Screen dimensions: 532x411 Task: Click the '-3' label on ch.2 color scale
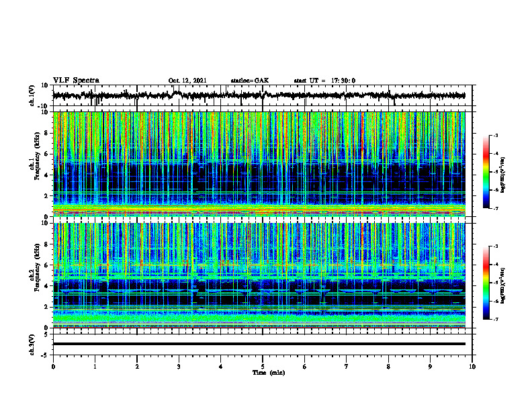496,246
